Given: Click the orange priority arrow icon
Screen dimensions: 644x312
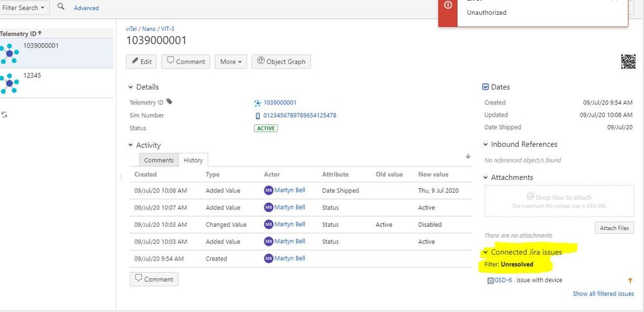Looking at the screenshot, I should tap(630, 281).
